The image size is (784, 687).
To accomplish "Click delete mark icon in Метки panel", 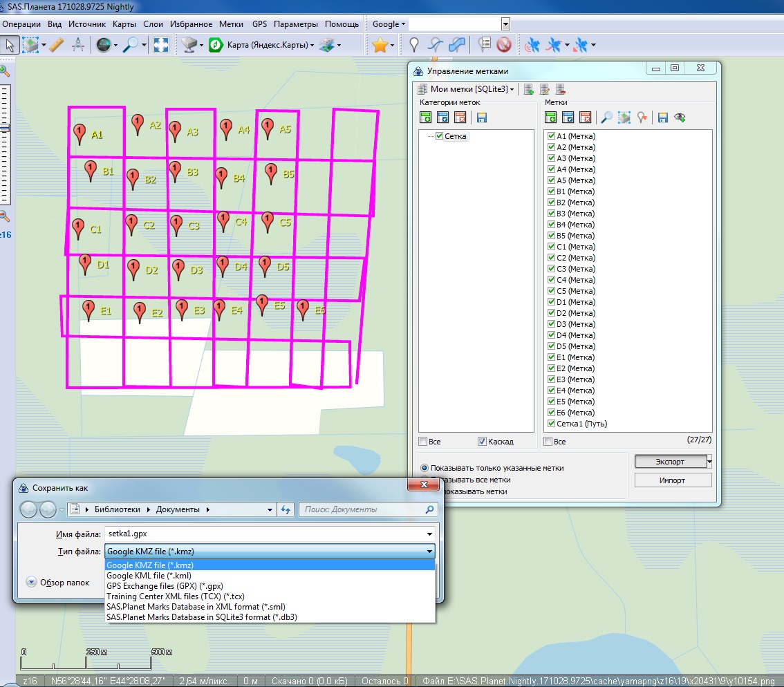I will pos(586,117).
